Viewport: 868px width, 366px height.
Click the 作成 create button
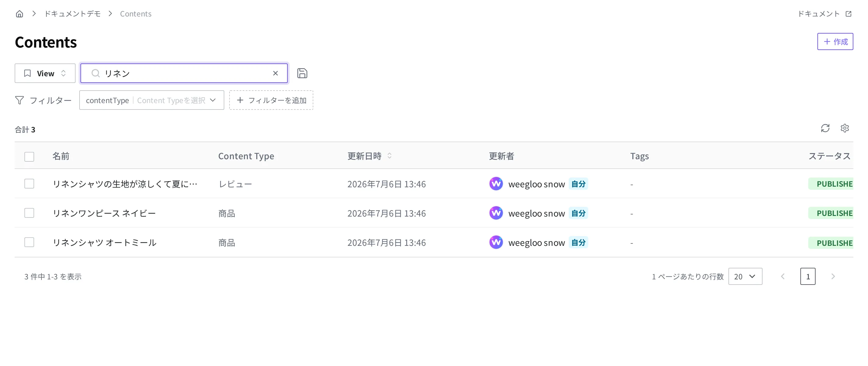tap(835, 41)
